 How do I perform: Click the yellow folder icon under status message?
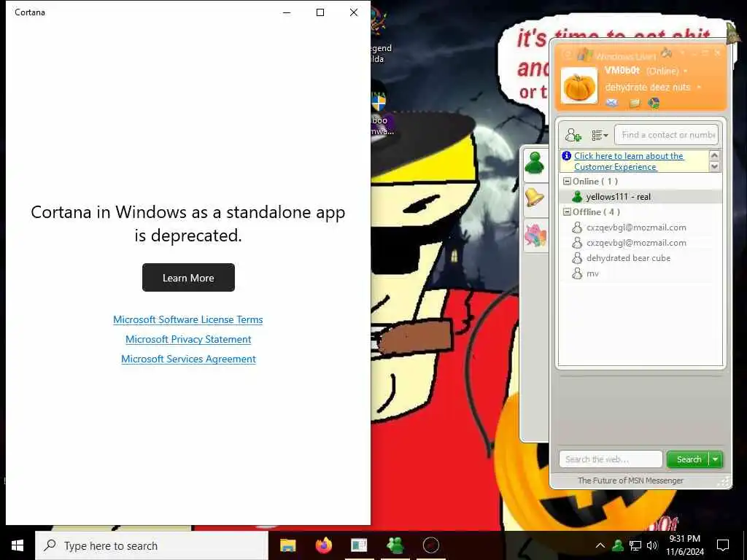point(635,103)
